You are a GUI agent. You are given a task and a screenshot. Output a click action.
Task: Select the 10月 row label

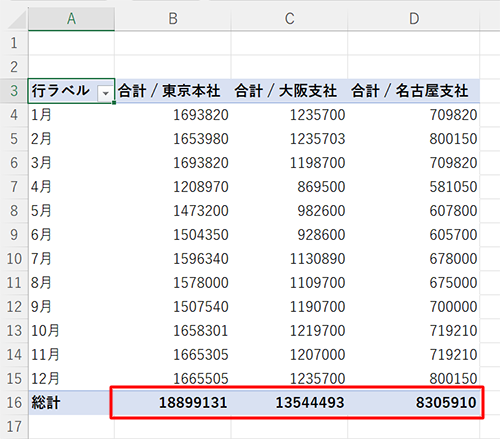(x=71, y=331)
